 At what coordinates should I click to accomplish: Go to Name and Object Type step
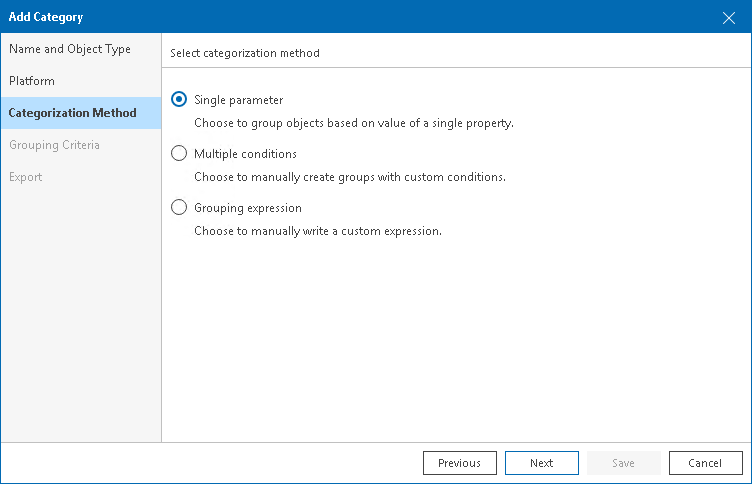point(70,49)
